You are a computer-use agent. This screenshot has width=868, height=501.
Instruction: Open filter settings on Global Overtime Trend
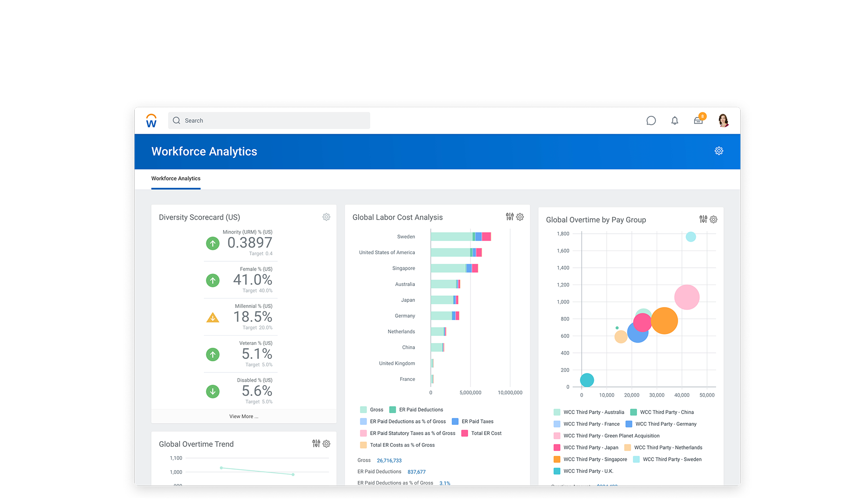(x=315, y=444)
